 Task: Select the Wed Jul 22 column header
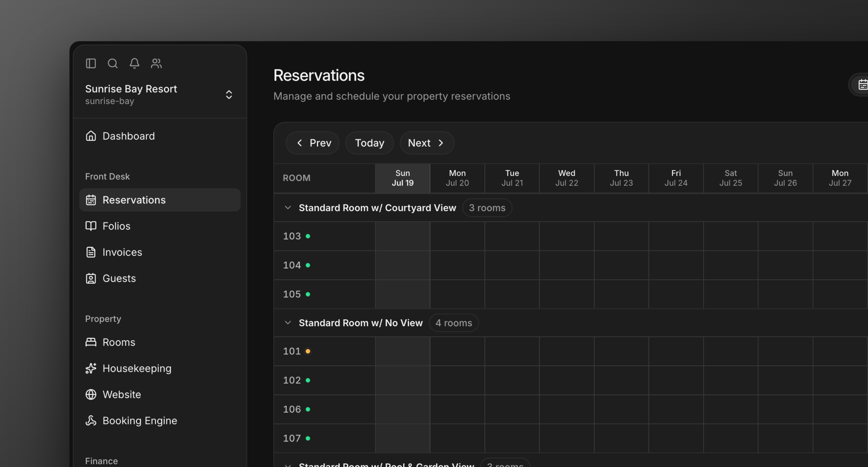tap(566, 178)
